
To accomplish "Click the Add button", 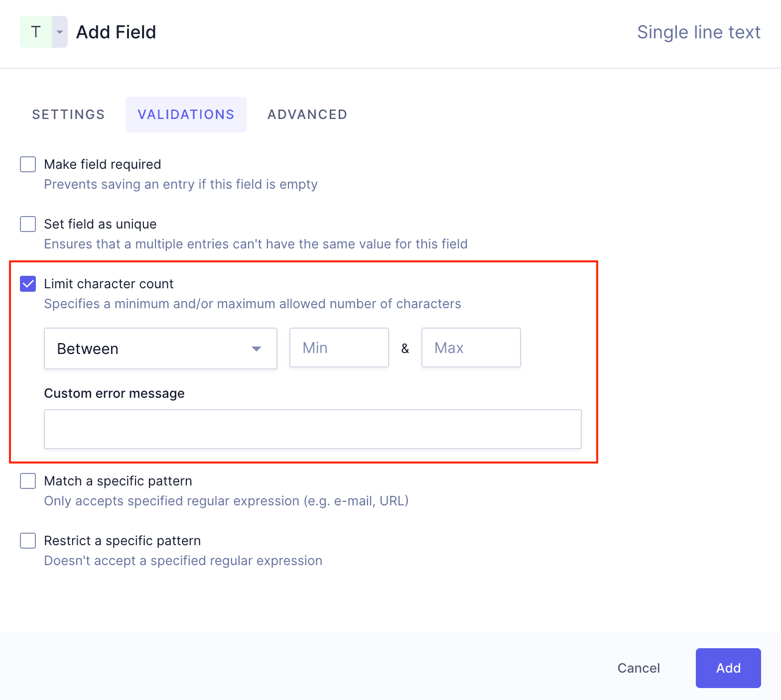I will tap(728, 668).
